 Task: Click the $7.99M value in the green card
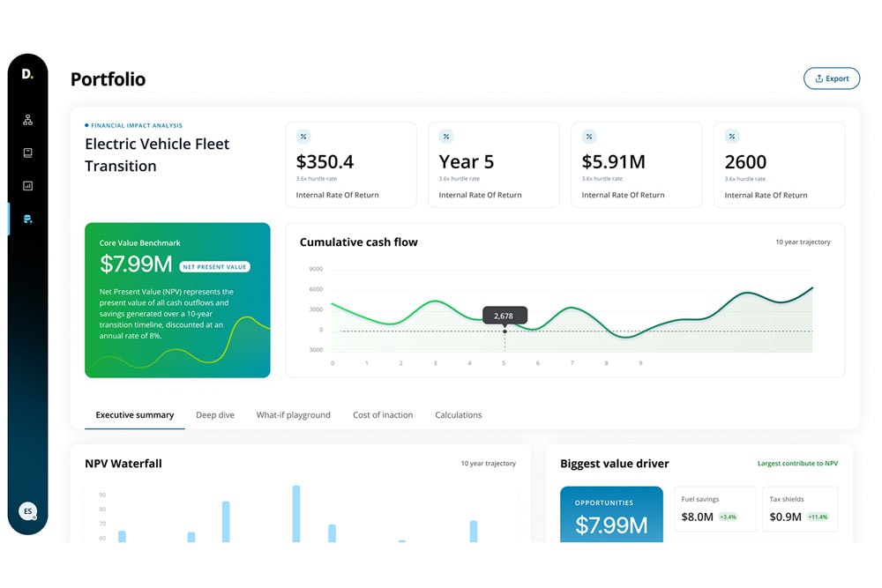tap(136, 264)
